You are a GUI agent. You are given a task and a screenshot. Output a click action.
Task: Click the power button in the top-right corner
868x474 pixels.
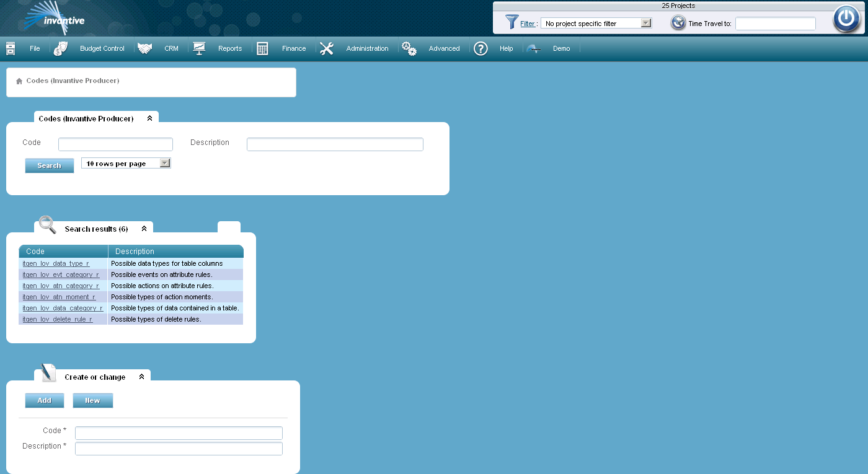846,19
